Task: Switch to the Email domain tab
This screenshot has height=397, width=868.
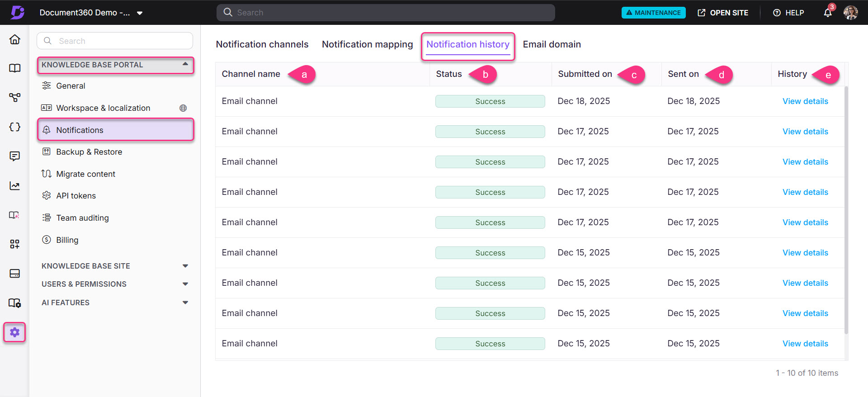Action: coord(552,44)
